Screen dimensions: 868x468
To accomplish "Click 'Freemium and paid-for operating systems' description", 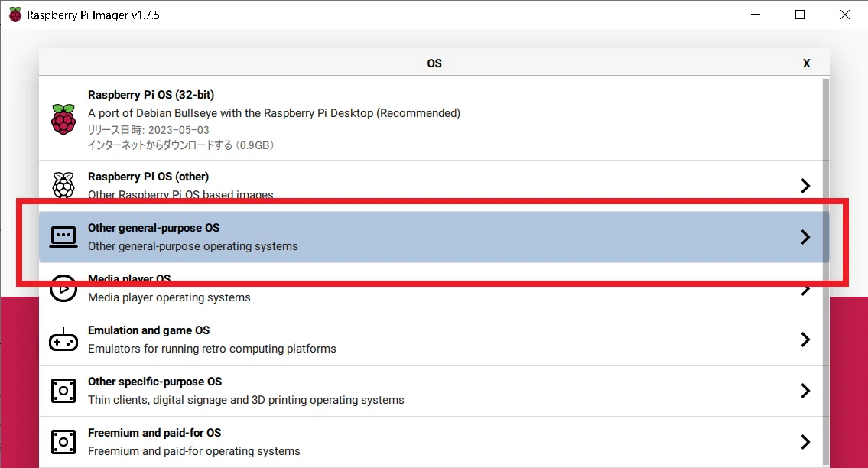I will pyautogui.click(x=193, y=451).
